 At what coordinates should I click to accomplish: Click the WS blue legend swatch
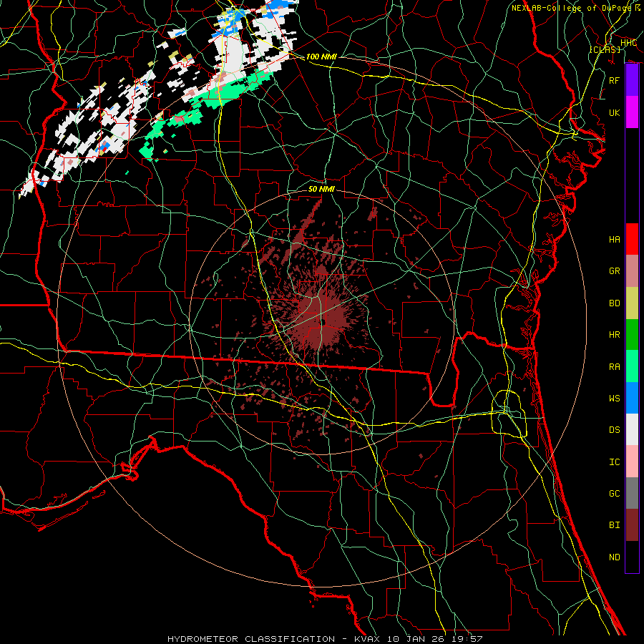[632, 398]
